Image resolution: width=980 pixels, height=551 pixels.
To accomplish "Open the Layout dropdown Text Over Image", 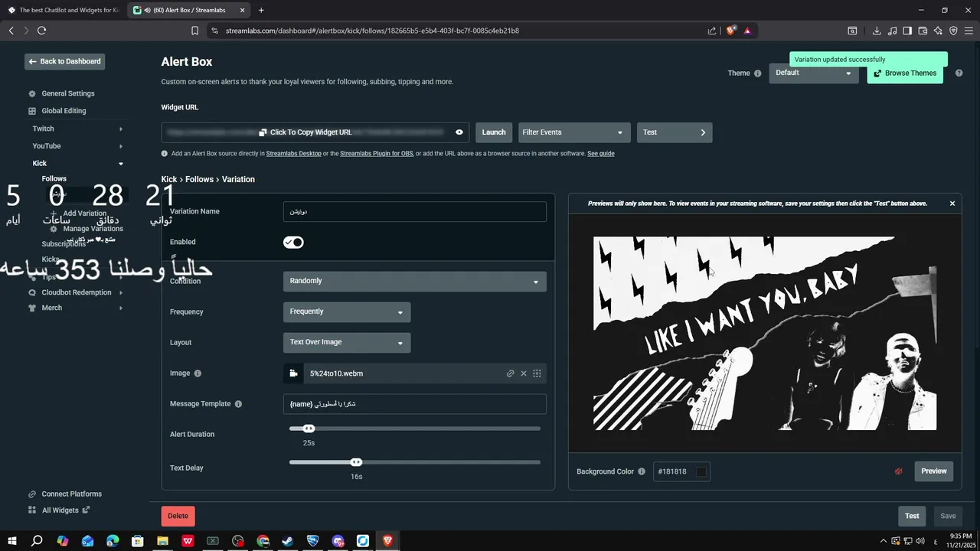I will [x=347, y=342].
